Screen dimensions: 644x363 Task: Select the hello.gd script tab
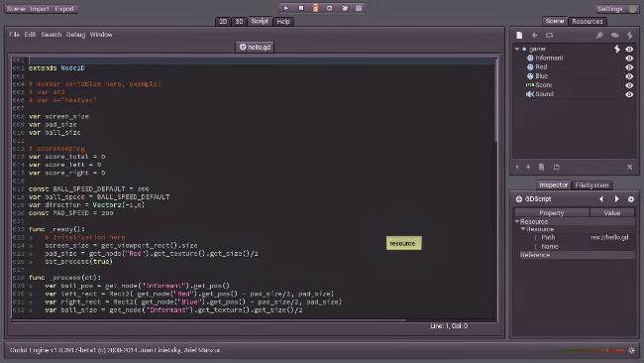click(255, 48)
